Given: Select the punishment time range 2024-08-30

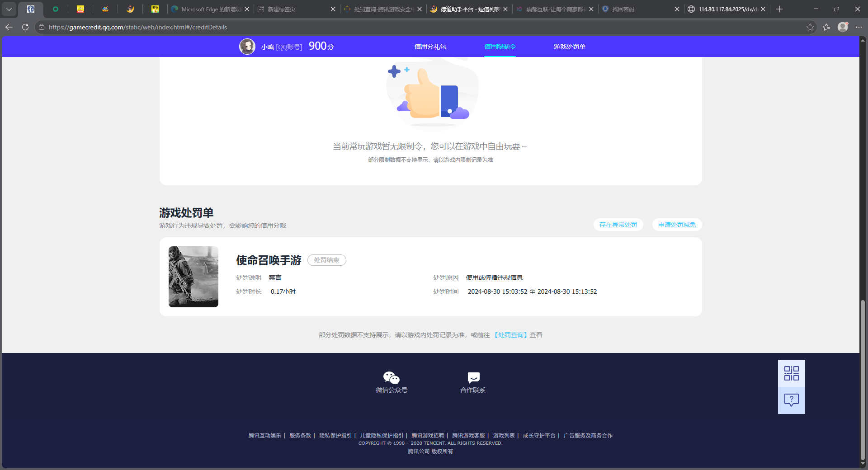Looking at the screenshot, I should point(532,291).
